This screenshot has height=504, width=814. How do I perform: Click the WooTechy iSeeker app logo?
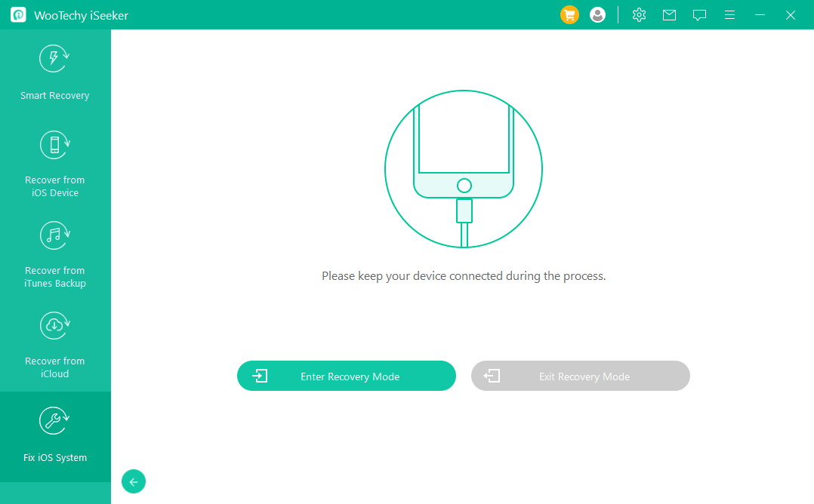[18, 15]
